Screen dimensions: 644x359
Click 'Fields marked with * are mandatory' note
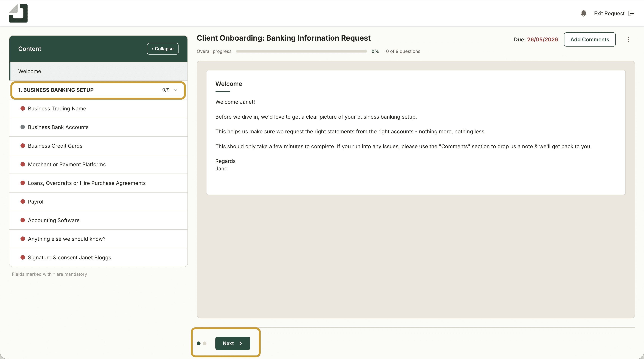click(50, 274)
